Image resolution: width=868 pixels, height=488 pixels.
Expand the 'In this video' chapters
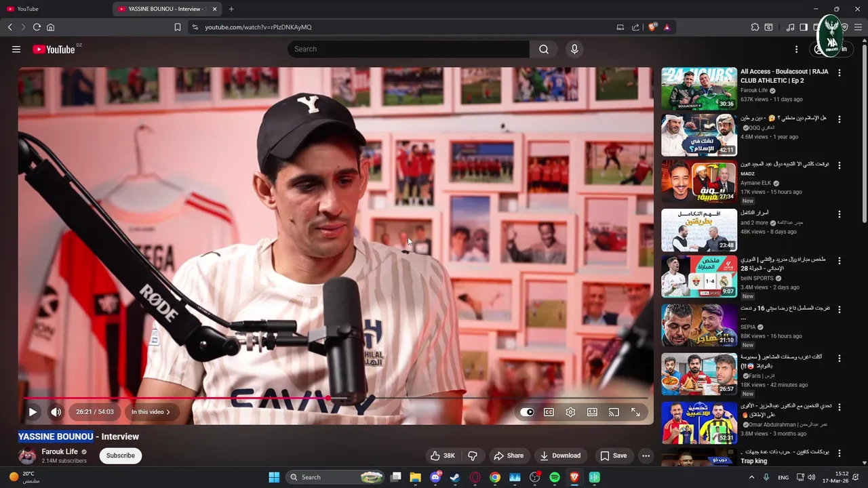tap(151, 411)
